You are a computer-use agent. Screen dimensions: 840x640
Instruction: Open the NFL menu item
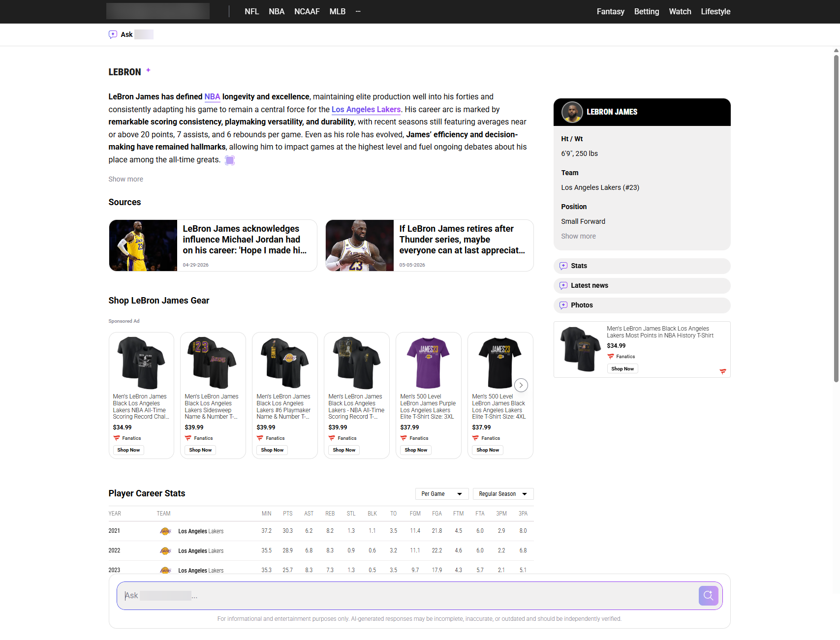(251, 11)
